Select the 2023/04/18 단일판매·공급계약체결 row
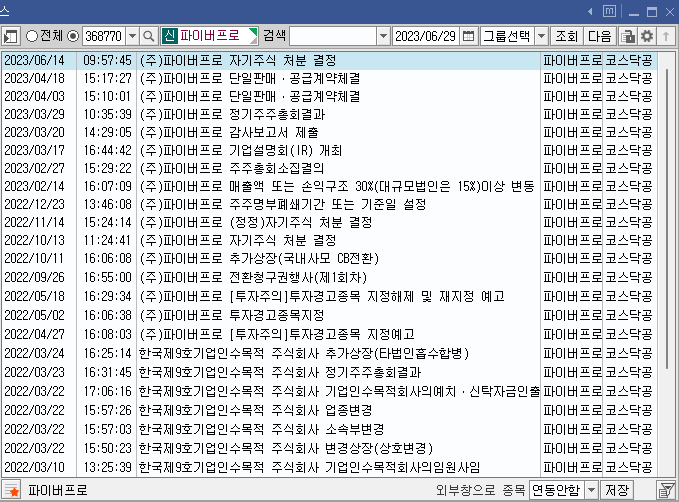The width and height of the screenshot is (679, 502). [329, 78]
